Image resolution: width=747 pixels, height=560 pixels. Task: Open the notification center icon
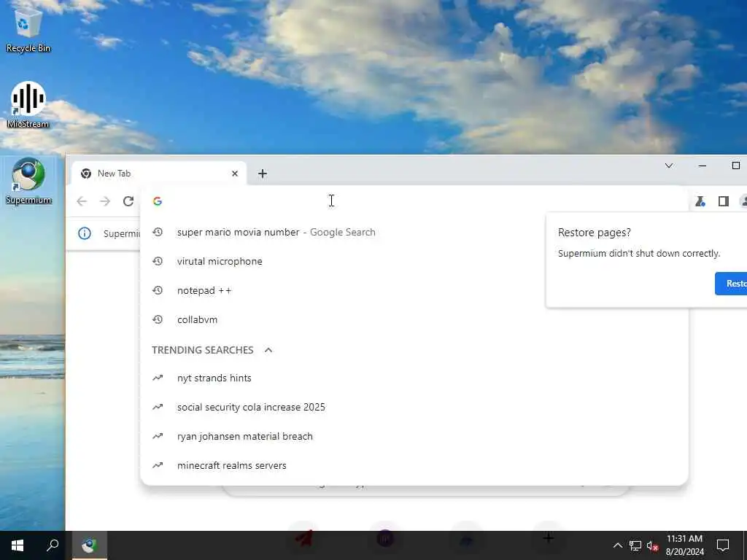[723, 545]
